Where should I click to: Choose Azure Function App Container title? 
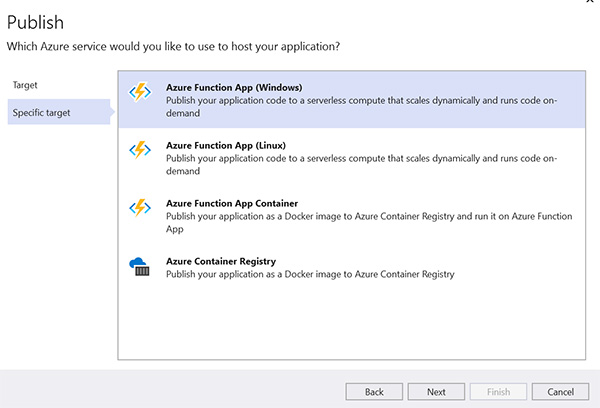232,203
